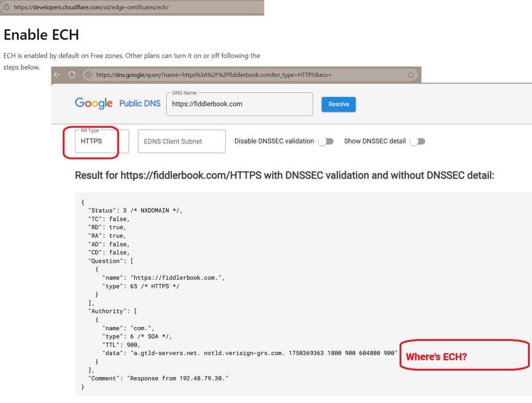Click the "RD": true line
Image resolution: width=532 pixels, height=403 pixels.
107,227
